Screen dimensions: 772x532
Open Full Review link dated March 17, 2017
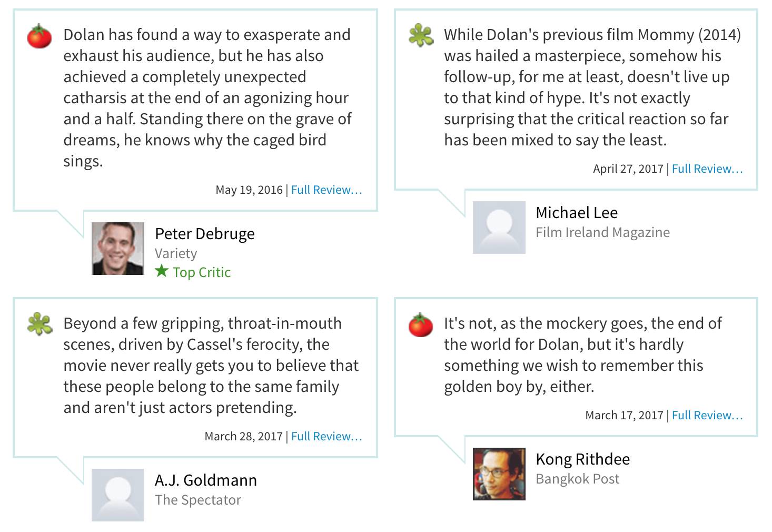pyautogui.click(x=707, y=415)
